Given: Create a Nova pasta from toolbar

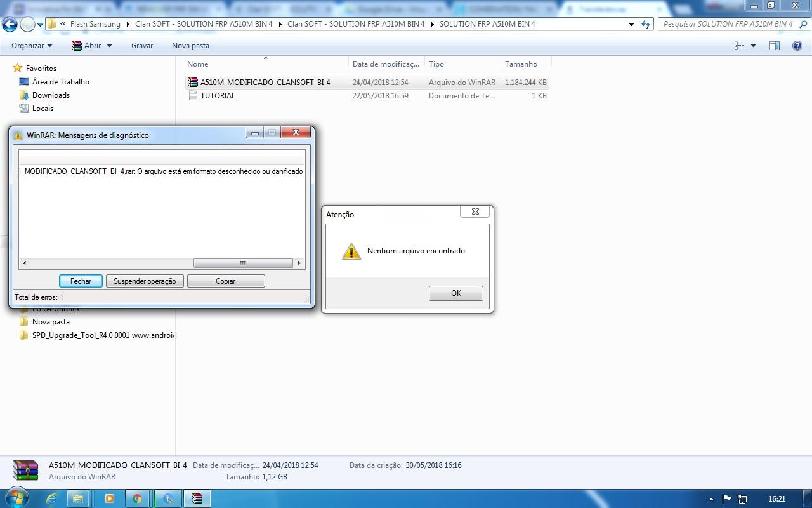Looking at the screenshot, I should click(x=190, y=46).
